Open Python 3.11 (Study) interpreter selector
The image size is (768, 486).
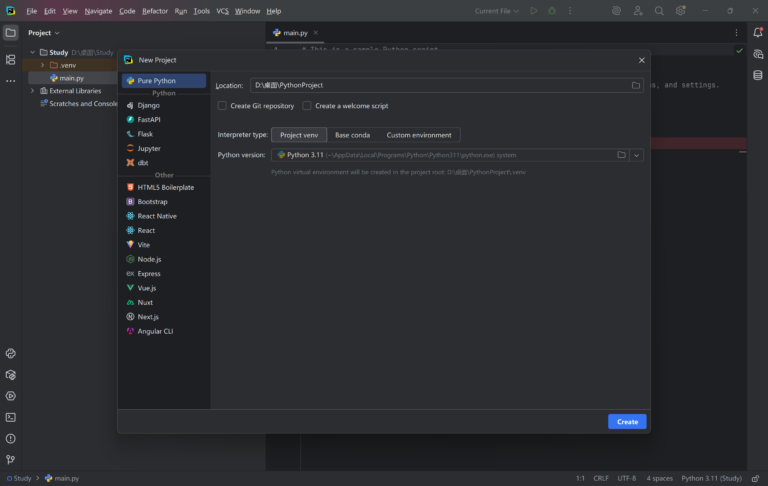tap(711, 478)
